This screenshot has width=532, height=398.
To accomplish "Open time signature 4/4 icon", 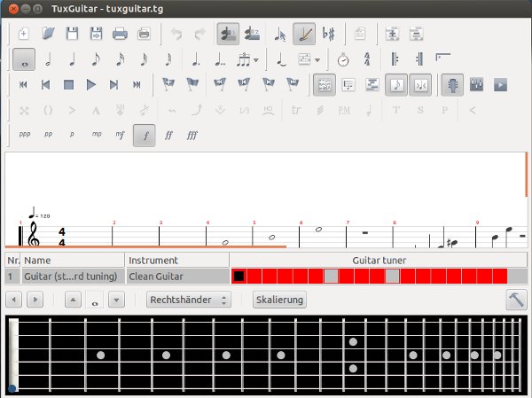I will coord(367,59).
